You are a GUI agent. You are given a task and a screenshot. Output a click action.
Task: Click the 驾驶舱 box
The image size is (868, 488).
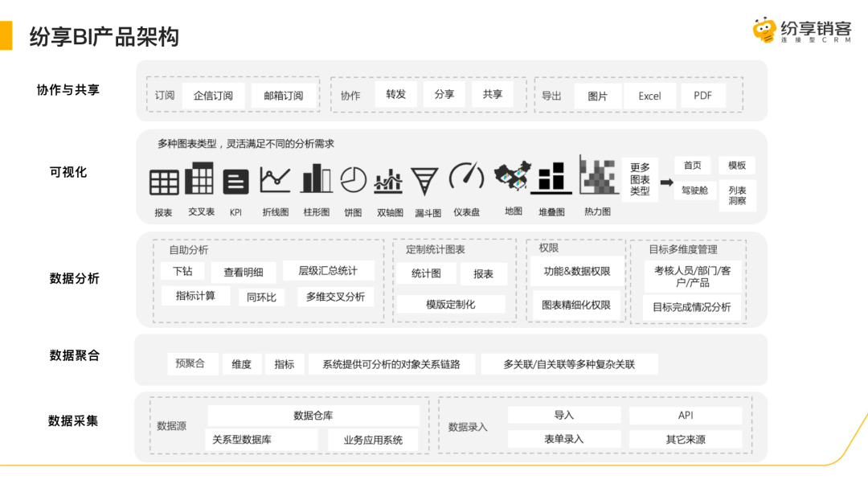point(694,190)
